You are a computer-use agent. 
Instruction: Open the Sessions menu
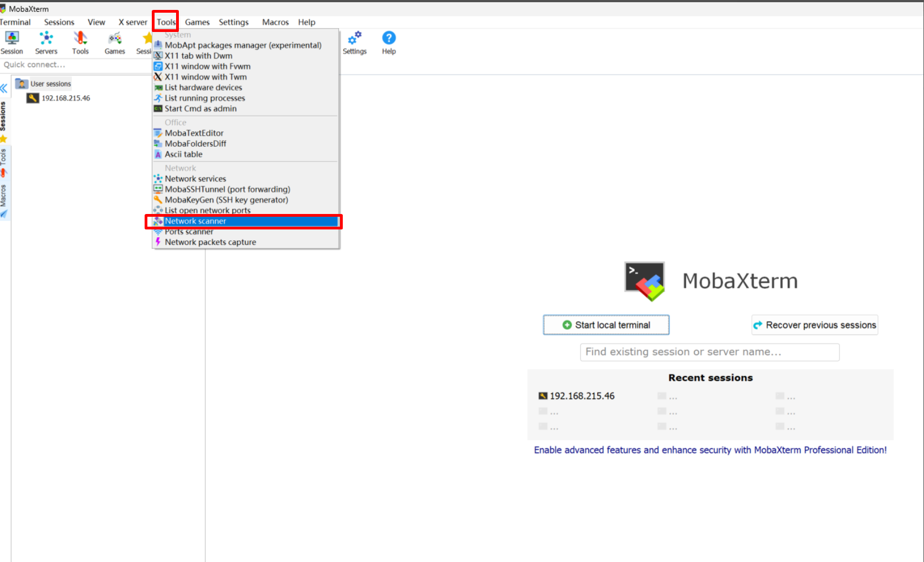click(59, 22)
